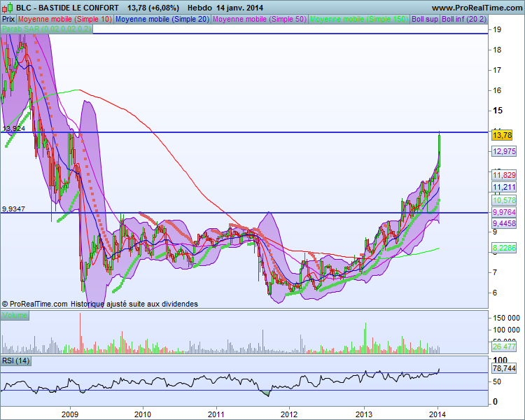Click the SMA 50 value 9,9764
This screenshot has width=525, height=420.
[x=504, y=212]
